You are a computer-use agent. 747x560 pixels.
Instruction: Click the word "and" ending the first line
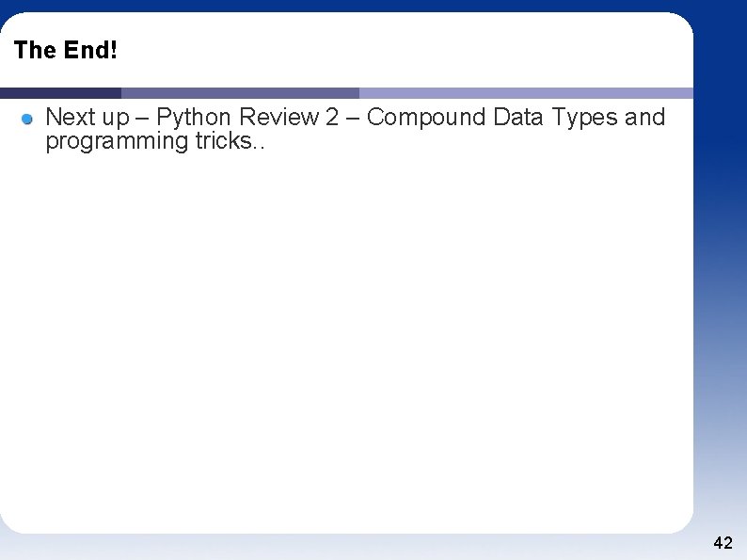point(644,118)
